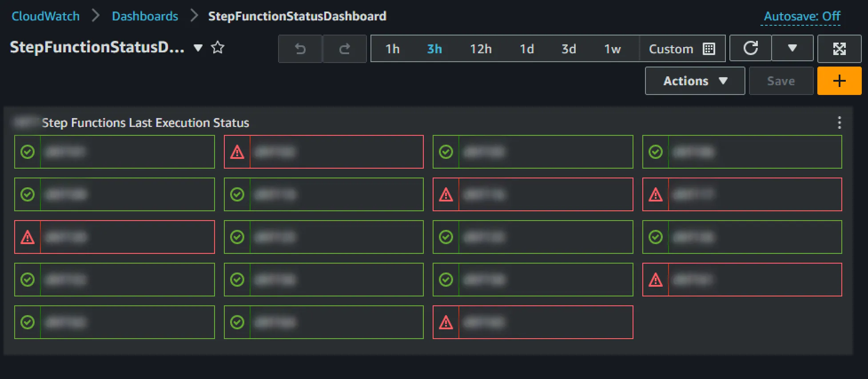Expand the dashboard name switcher dropdown

coord(198,48)
